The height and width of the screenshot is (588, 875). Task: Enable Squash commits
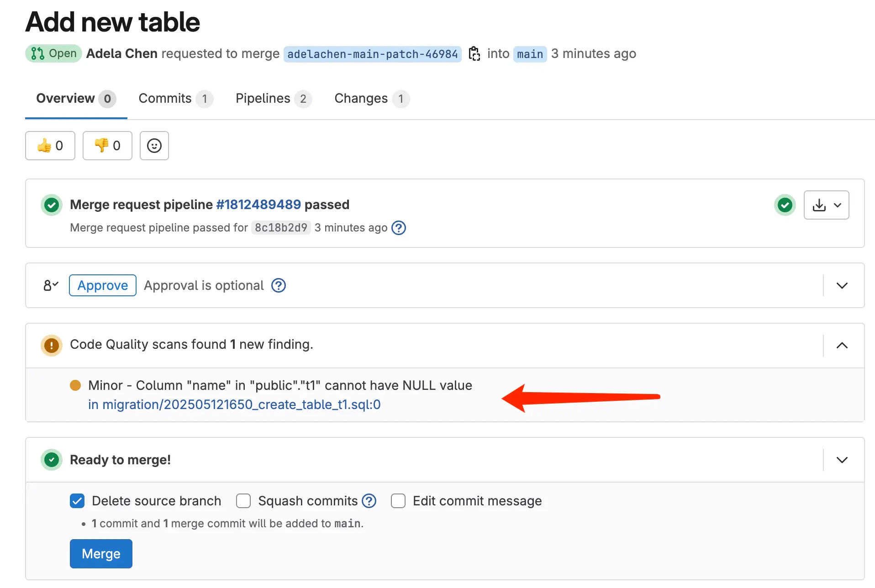click(x=243, y=501)
